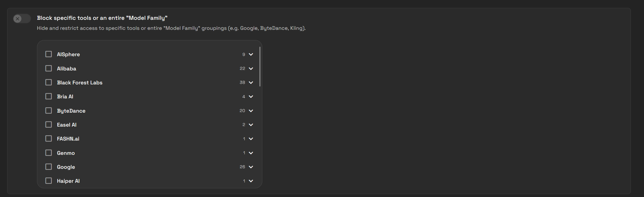Expand Black Forest Labs to show tools
The image size is (644, 197).
coord(251,82)
